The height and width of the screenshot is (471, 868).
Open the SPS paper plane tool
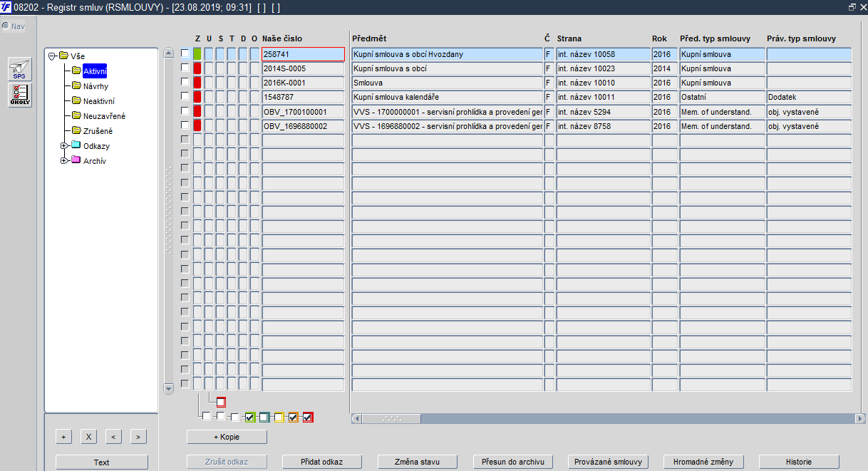pos(19,69)
